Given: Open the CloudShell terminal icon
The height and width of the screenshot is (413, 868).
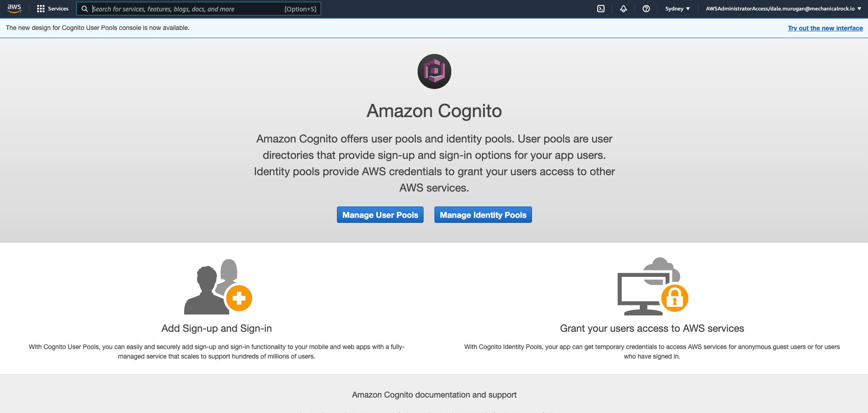Looking at the screenshot, I should pyautogui.click(x=601, y=9).
